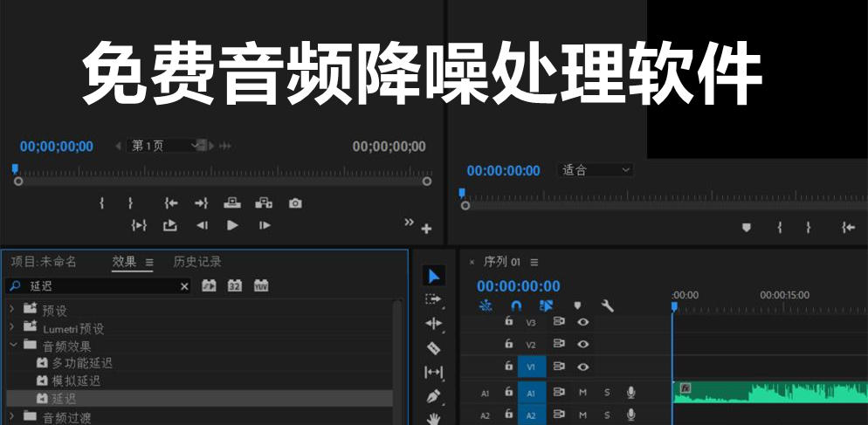868x425 pixels.
Task: Filter by YUV effects icon
Action: pyautogui.click(x=261, y=285)
